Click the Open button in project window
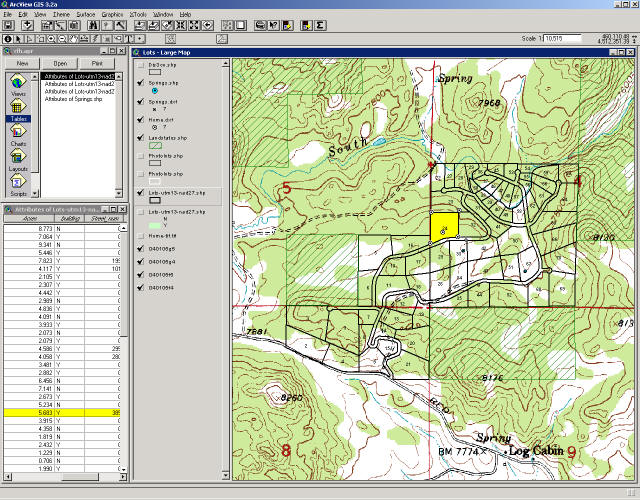Viewport: 640px width, 500px height. 60,64
